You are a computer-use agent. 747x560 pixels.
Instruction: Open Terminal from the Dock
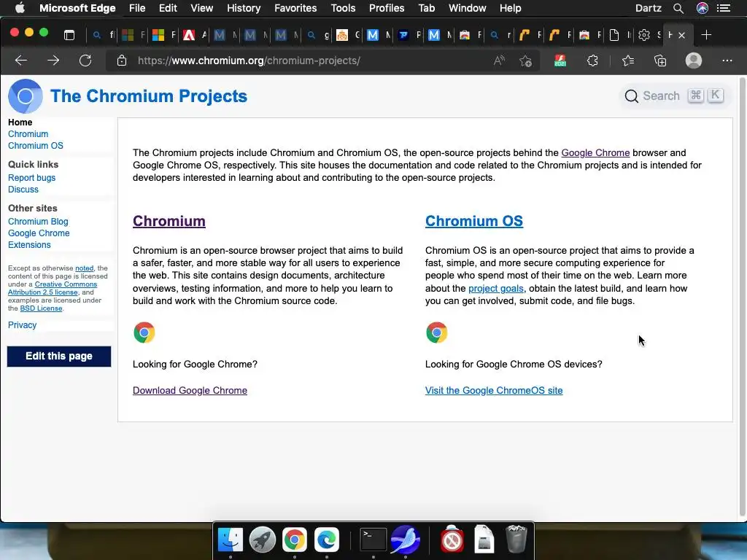click(x=373, y=540)
